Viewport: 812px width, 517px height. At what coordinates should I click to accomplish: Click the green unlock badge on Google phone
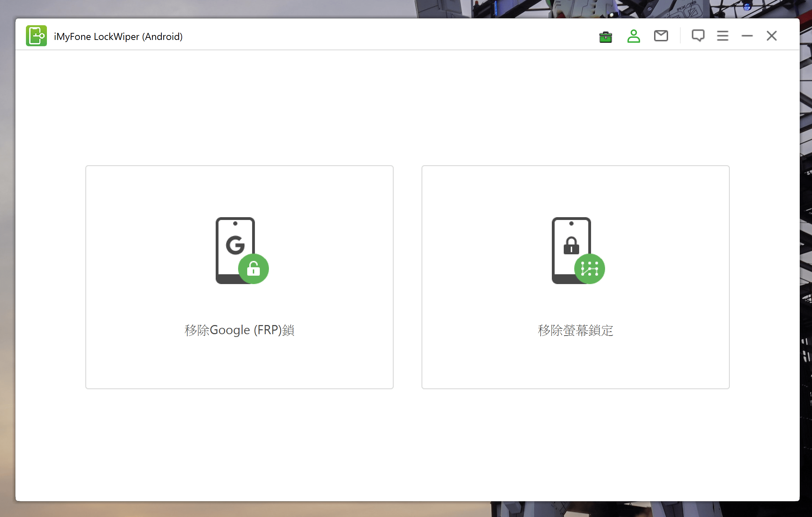coord(254,269)
